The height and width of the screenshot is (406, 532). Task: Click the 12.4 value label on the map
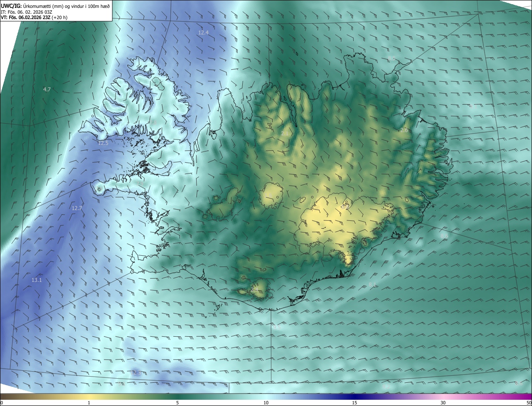(x=203, y=32)
